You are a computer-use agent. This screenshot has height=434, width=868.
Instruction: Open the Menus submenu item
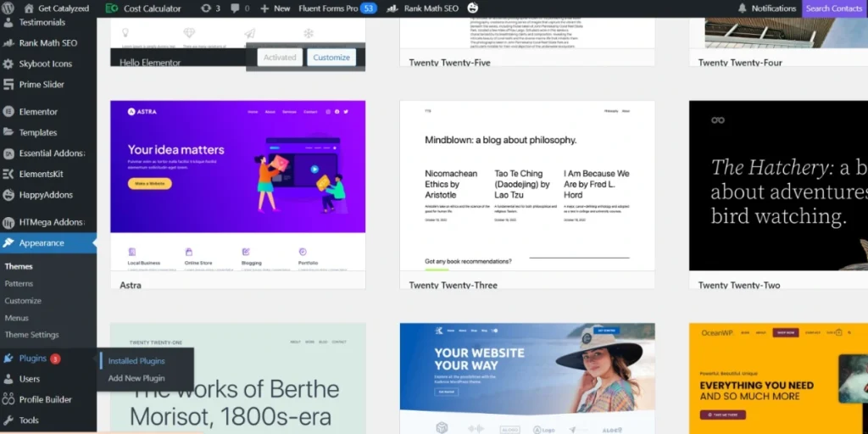(17, 318)
